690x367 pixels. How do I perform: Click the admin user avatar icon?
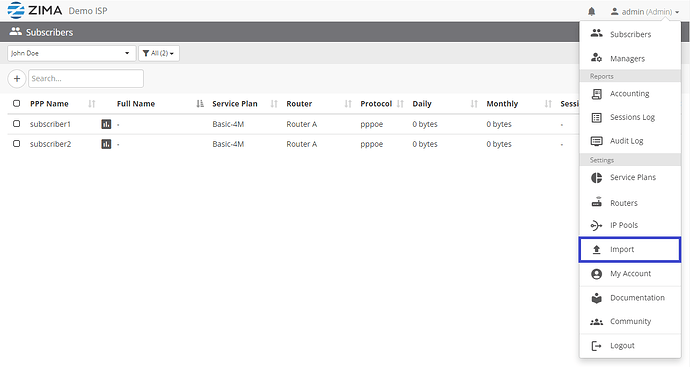[614, 11]
